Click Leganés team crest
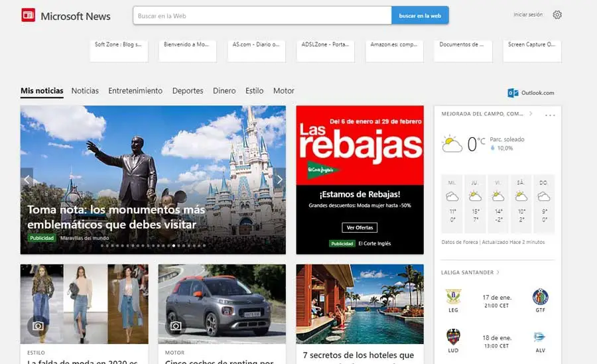 (453, 296)
